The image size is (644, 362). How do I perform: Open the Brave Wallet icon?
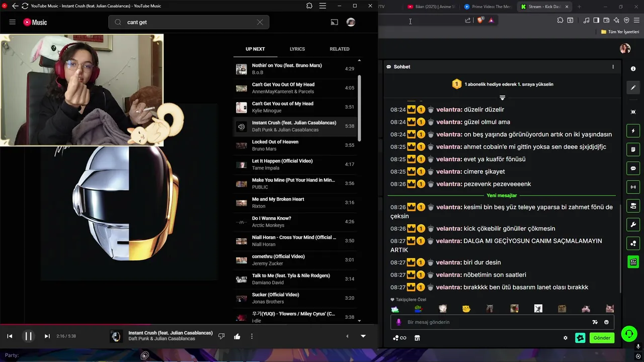606,20
